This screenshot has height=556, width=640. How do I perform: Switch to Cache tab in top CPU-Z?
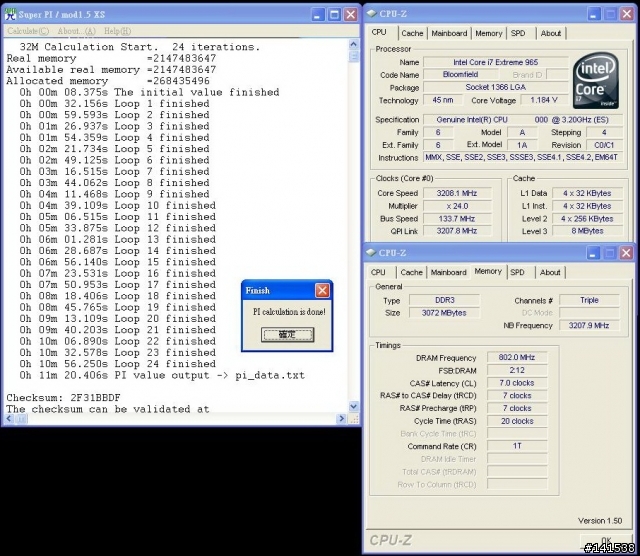[x=412, y=33]
